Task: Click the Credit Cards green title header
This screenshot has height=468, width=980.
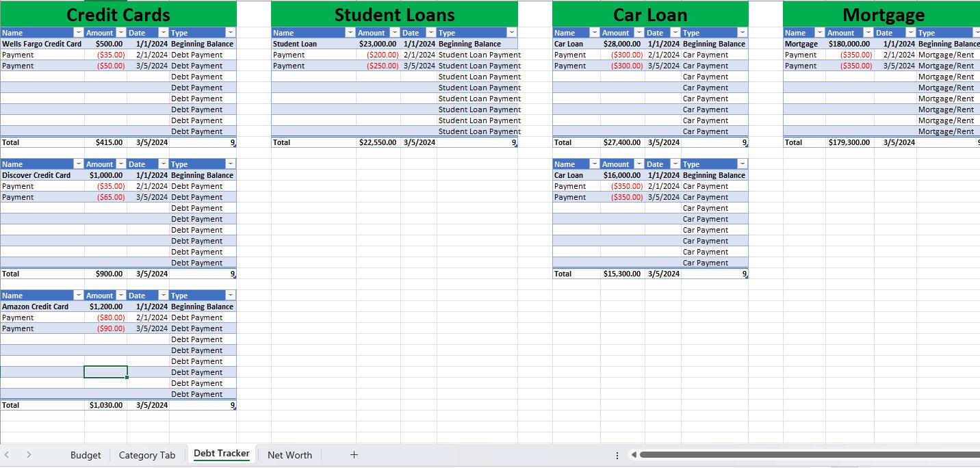Action: pyautogui.click(x=118, y=14)
